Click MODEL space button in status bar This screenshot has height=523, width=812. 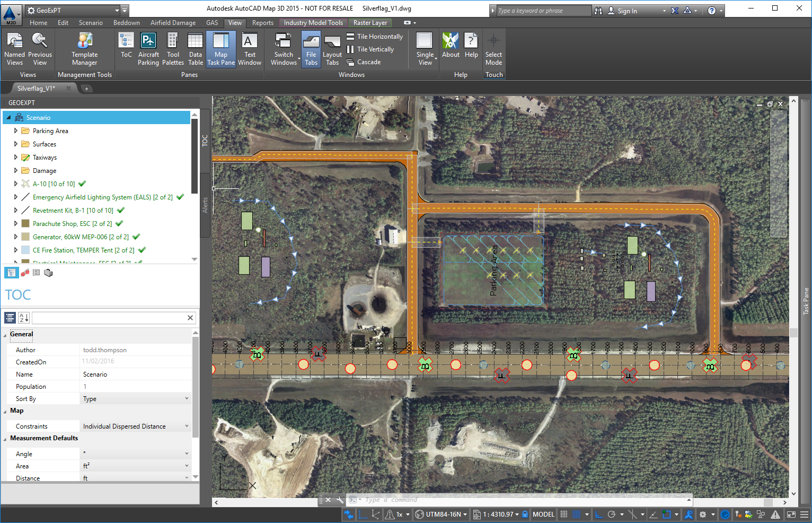543,515
